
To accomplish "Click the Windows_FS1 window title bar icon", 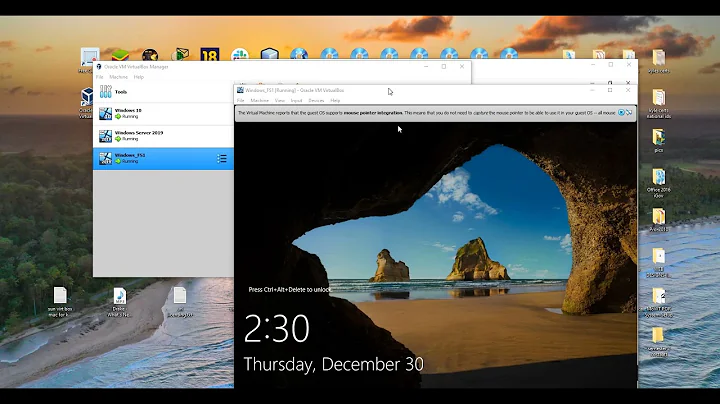I will (x=240, y=90).
